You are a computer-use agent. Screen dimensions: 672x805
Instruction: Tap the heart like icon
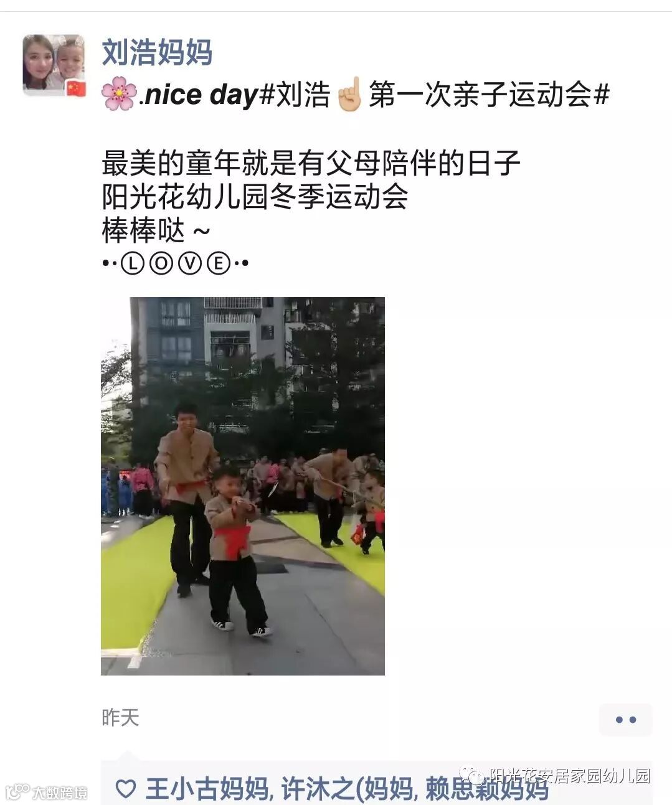[x=126, y=789]
